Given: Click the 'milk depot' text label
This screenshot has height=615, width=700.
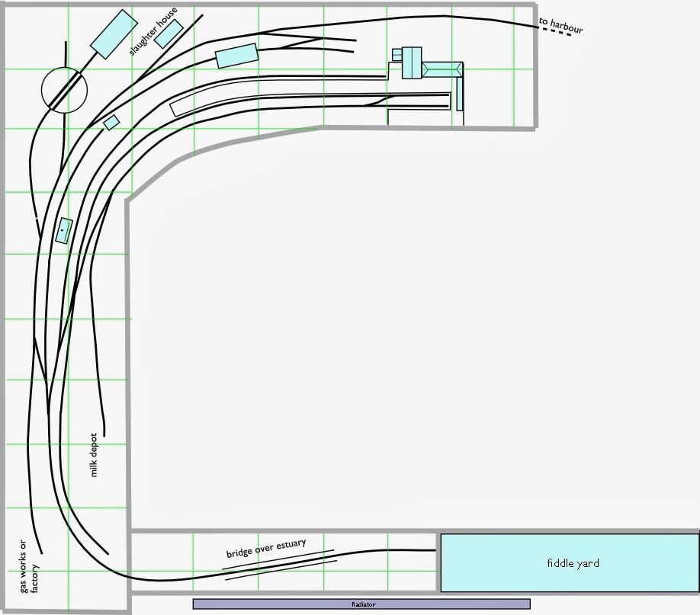Looking at the screenshot, I should (x=95, y=452).
